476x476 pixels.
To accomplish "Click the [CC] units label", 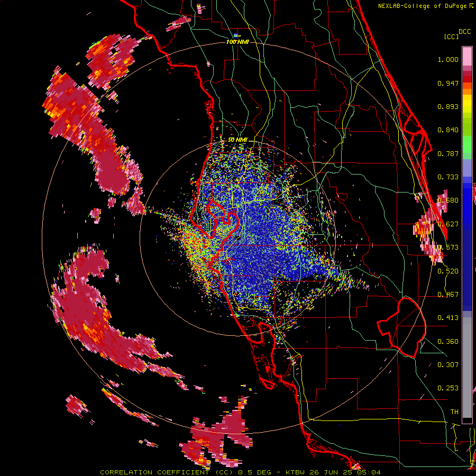I will [x=451, y=36].
